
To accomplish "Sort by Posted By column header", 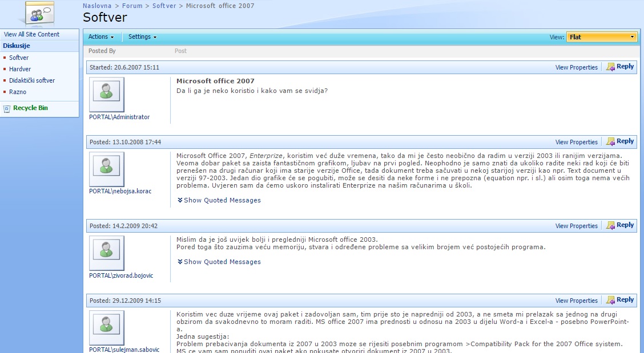I will click(102, 51).
